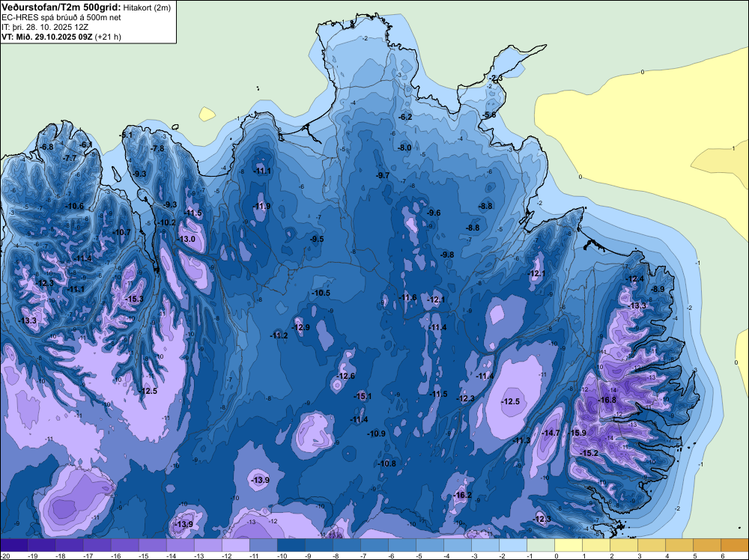The width and height of the screenshot is (749, 560).
Task: Pick the legend swatch between -17 and -16
Action: (97, 545)
